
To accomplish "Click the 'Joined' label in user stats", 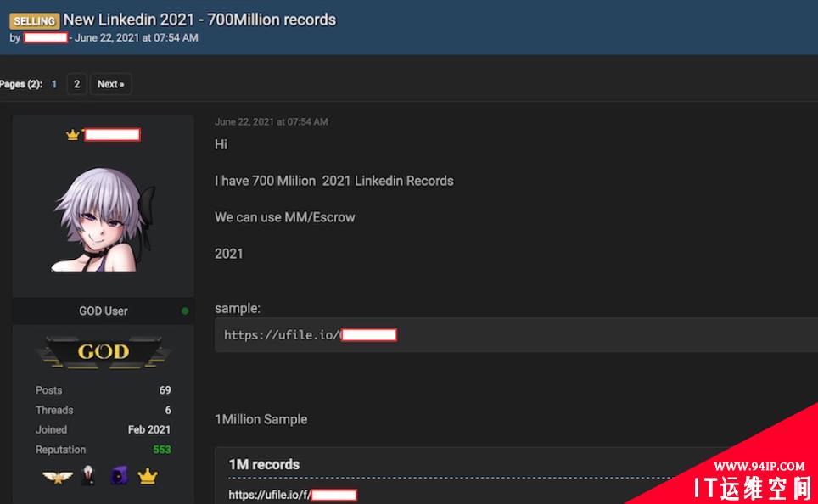I will [x=51, y=430].
